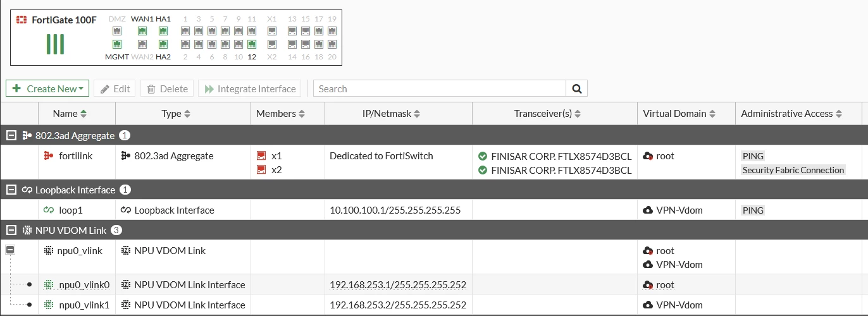Click the WAN2 port icon
This screenshot has height=316, width=868.
pyautogui.click(x=142, y=44)
